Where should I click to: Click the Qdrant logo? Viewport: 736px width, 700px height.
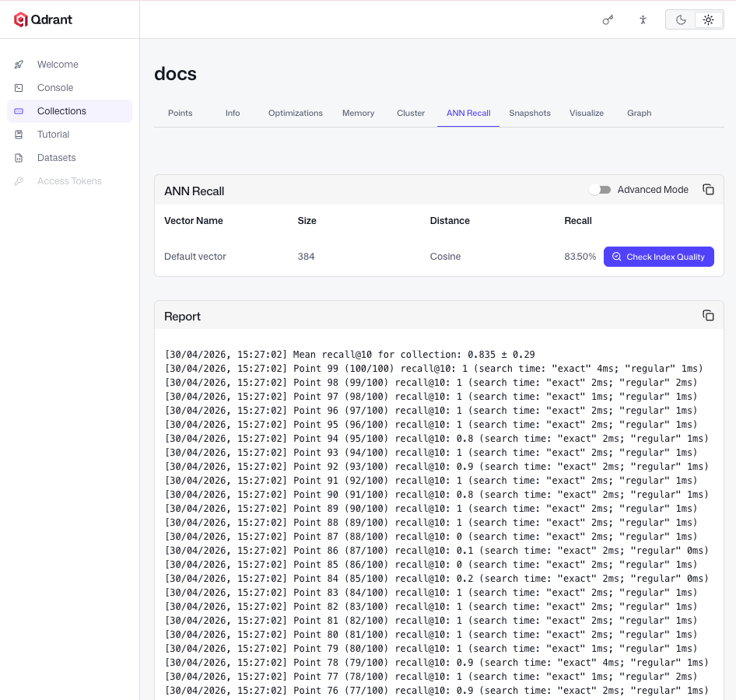click(x=43, y=19)
